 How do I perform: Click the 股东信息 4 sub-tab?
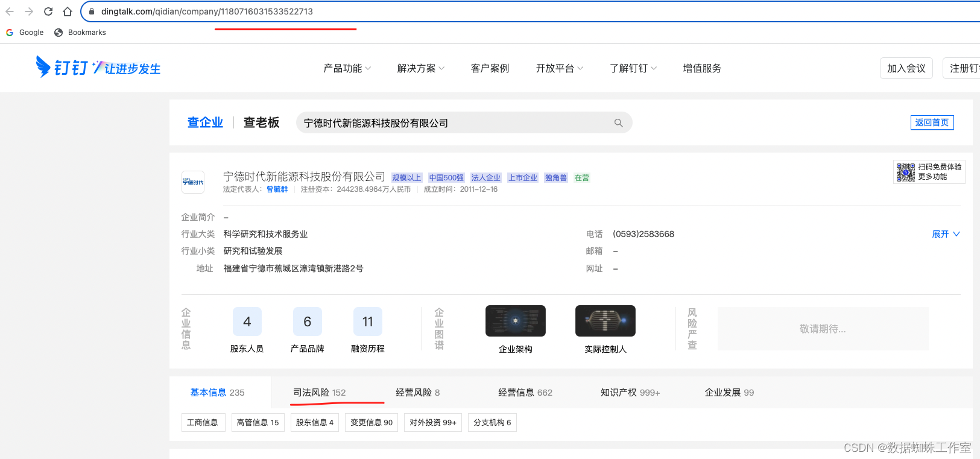[315, 422]
